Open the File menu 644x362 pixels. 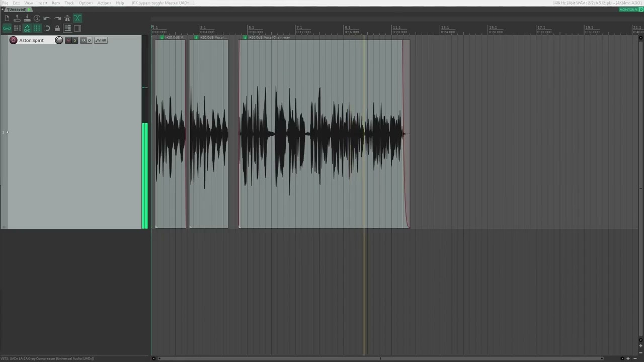[x=5, y=3]
